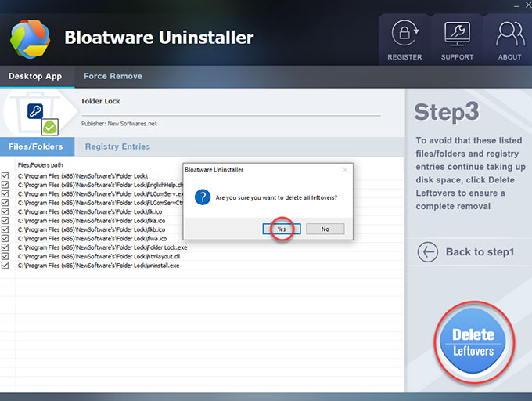The image size is (532, 401).
Task: Click the dialog message about deleting leftovers
Action: 276,197
